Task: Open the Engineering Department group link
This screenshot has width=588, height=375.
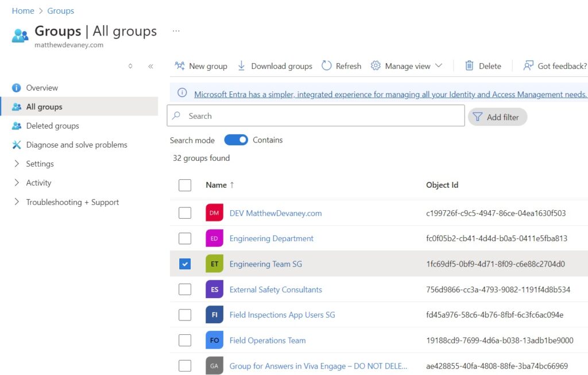Action: click(x=271, y=238)
